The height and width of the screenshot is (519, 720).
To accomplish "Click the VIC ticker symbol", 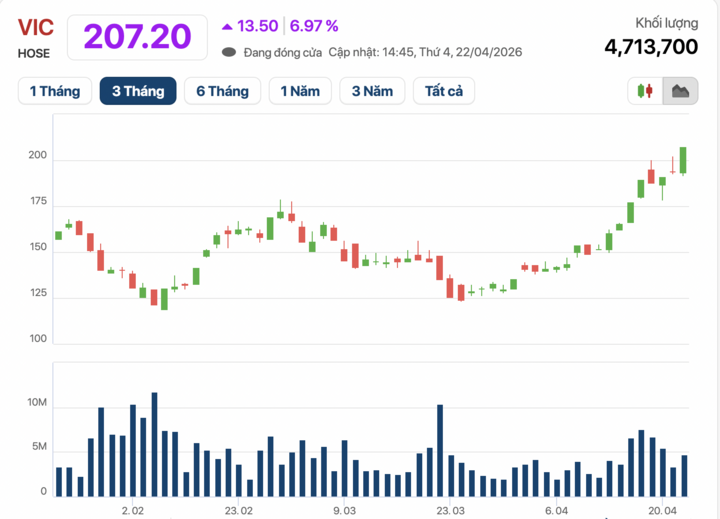I will 35,28.
